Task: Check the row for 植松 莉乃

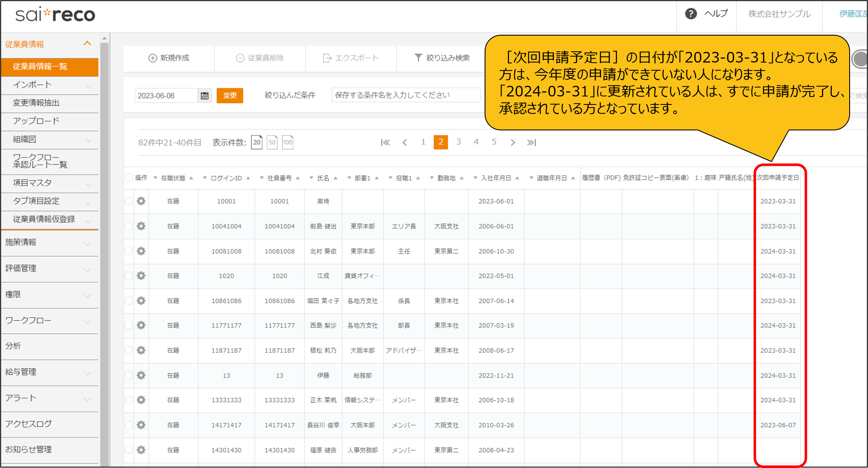Action: [129, 351]
